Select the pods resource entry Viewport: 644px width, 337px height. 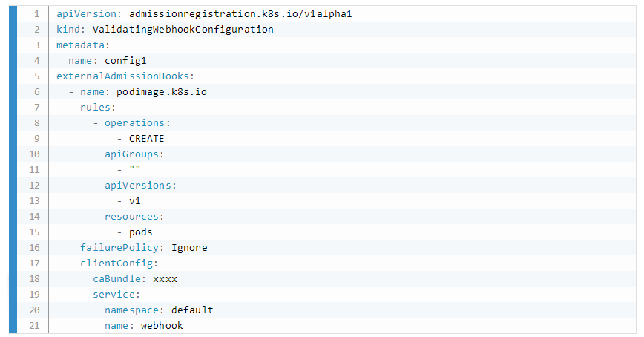140,232
